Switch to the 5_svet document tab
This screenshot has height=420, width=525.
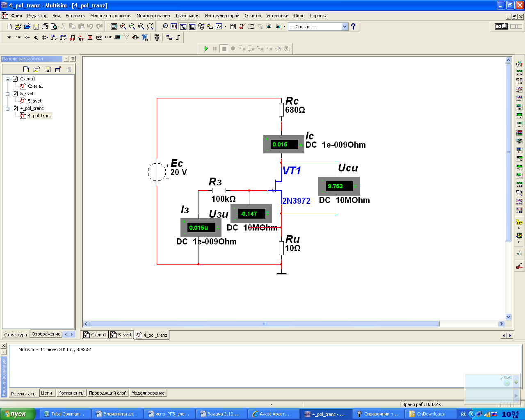[122, 335]
